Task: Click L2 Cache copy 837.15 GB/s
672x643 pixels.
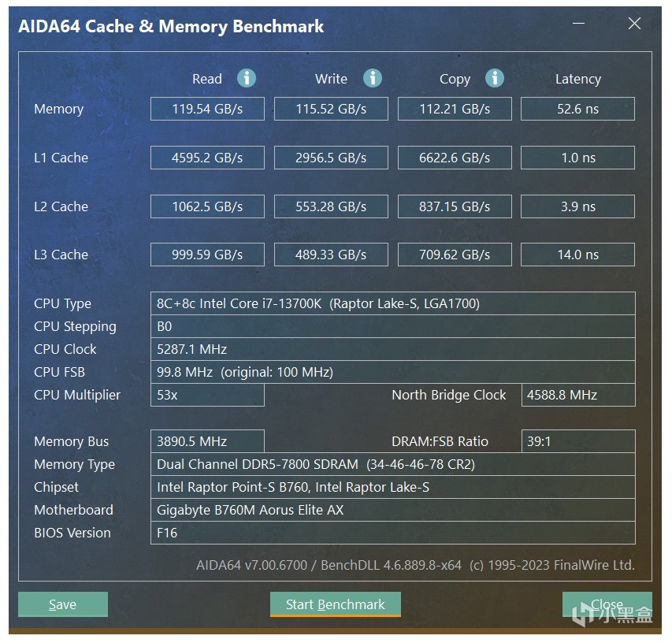Action: point(455,206)
